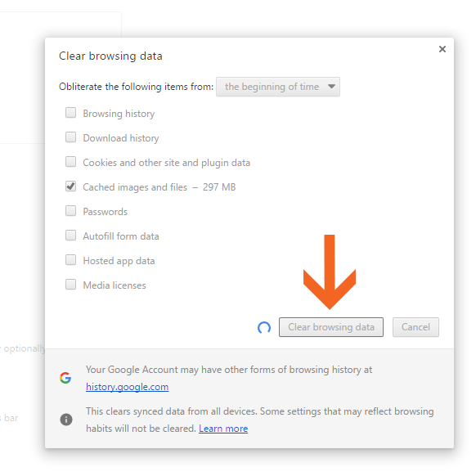Click the Google logo icon
This screenshot has width=476, height=476.
click(65, 378)
